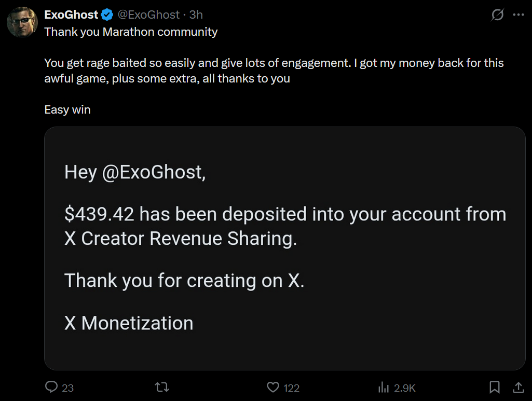This screenshot has height=401, width=532.
Task: Click the blue verified checkmark badge
Action: [x=107, y=15]
